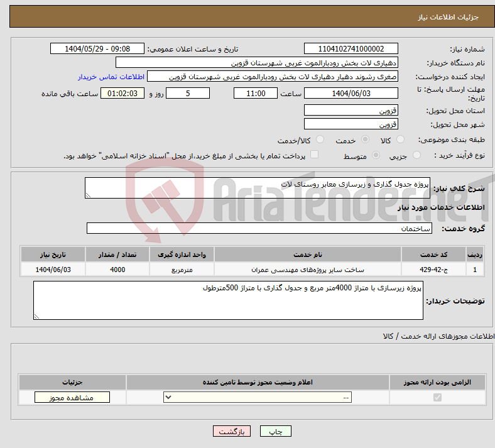Click the چاپ print button
The width and height of the screenshot is (495, 448).
click(x=276, y=431)
